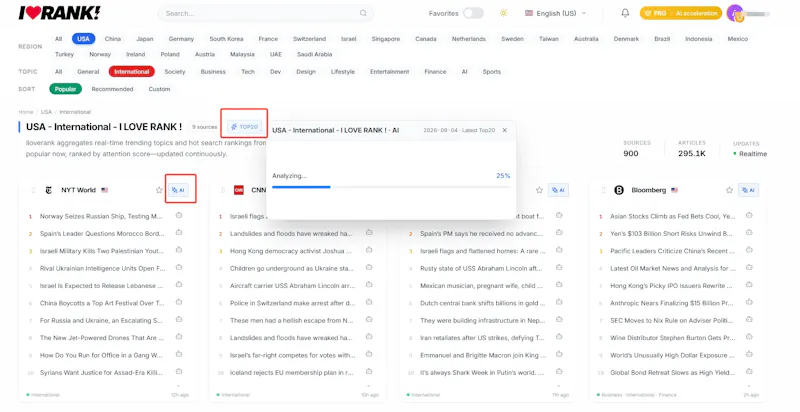The image size is (800, 412).
Task: Open How Do You Run for Office headline
Action: tap(101, 355)
